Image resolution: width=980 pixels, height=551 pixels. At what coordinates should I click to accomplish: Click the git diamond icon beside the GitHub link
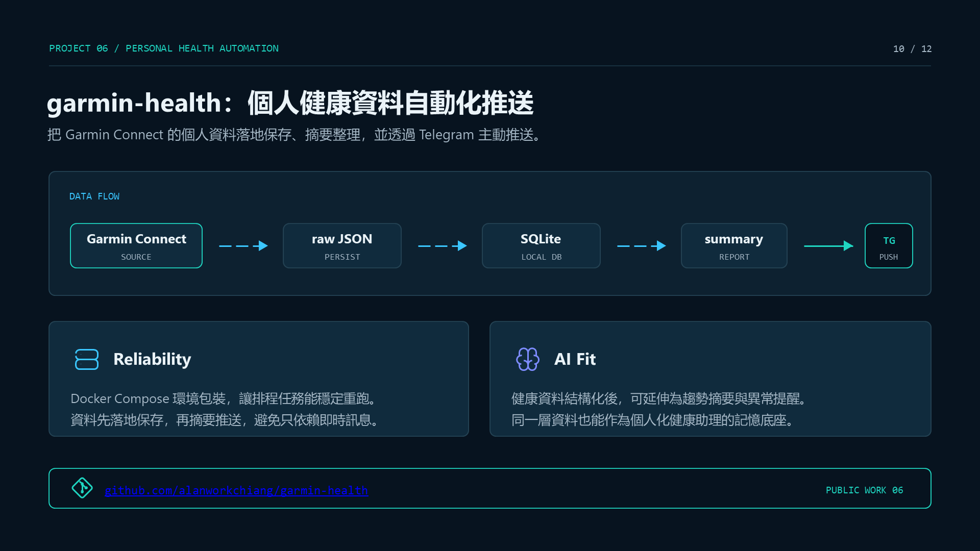click(x=82, y=488)
